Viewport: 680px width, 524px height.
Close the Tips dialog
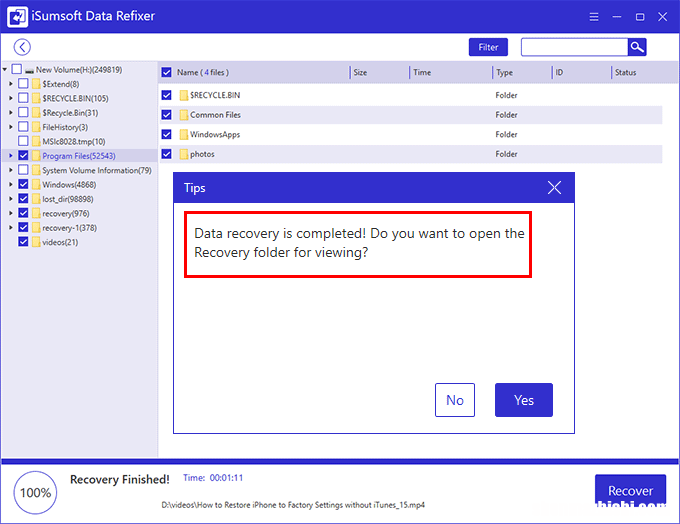[x=554, y=188]
